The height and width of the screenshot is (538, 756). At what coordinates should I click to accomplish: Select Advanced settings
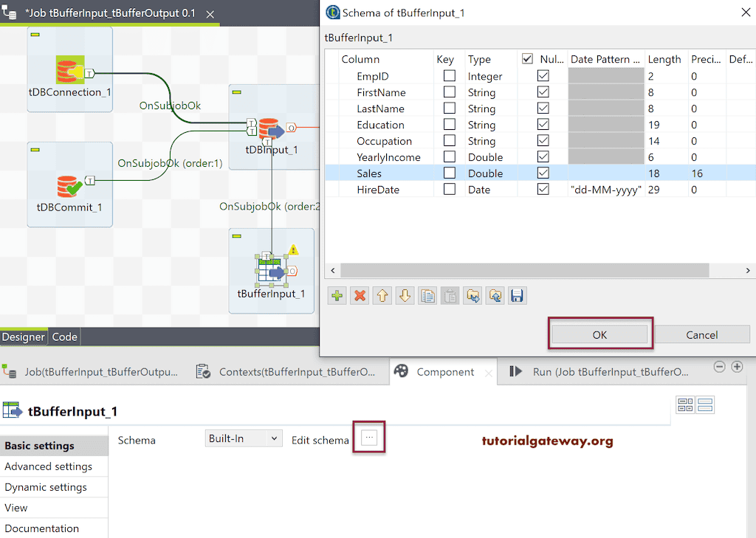click(x=54, y=466)
